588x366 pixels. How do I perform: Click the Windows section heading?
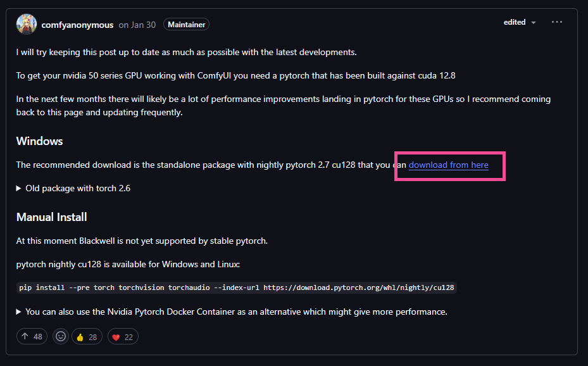pos(39,141)
